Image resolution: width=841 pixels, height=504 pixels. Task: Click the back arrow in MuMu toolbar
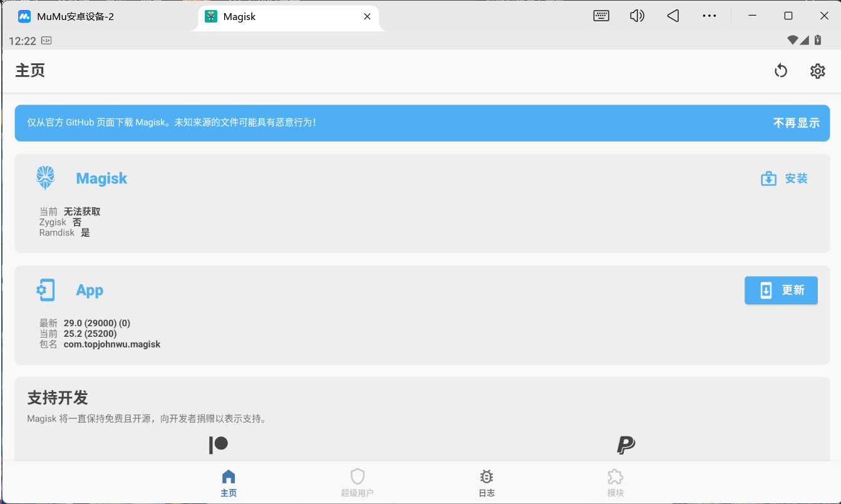point(673,16)
